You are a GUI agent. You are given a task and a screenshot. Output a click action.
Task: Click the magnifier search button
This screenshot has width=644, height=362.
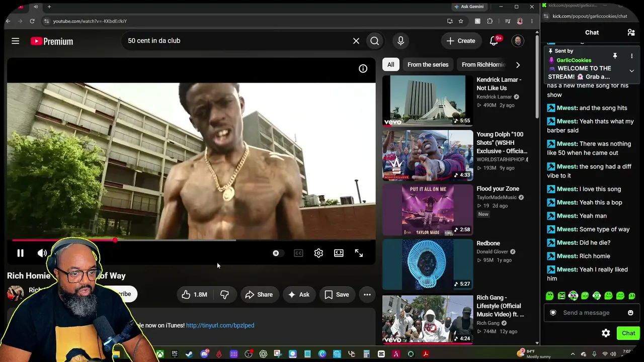pos(375,41)
